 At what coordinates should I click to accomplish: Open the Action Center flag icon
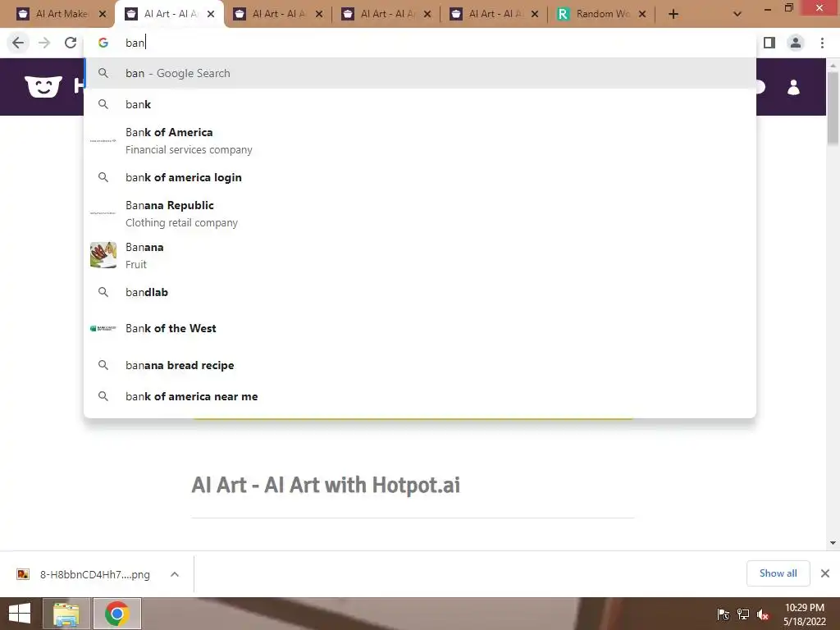(724, 614)
